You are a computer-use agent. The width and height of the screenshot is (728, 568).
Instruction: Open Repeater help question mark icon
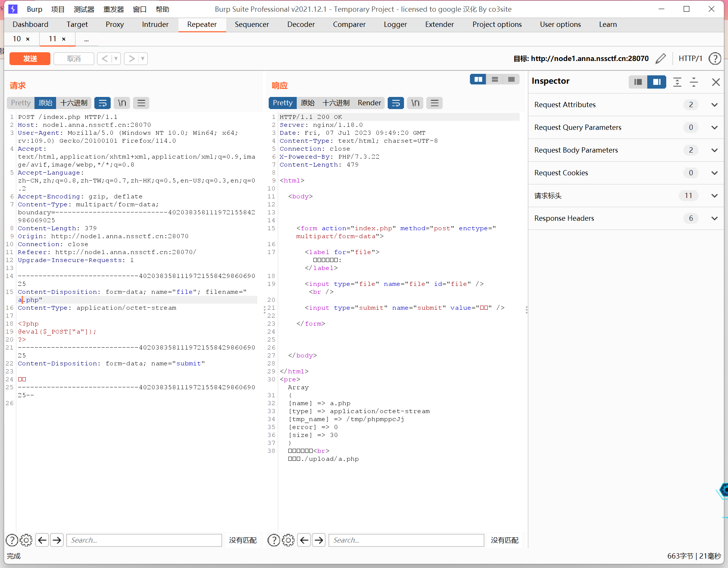point(715,58)
